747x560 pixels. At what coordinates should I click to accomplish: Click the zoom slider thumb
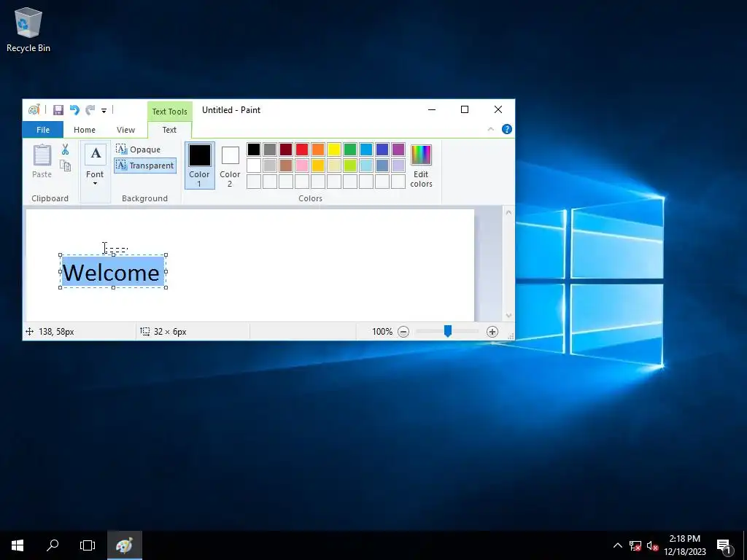448,331
